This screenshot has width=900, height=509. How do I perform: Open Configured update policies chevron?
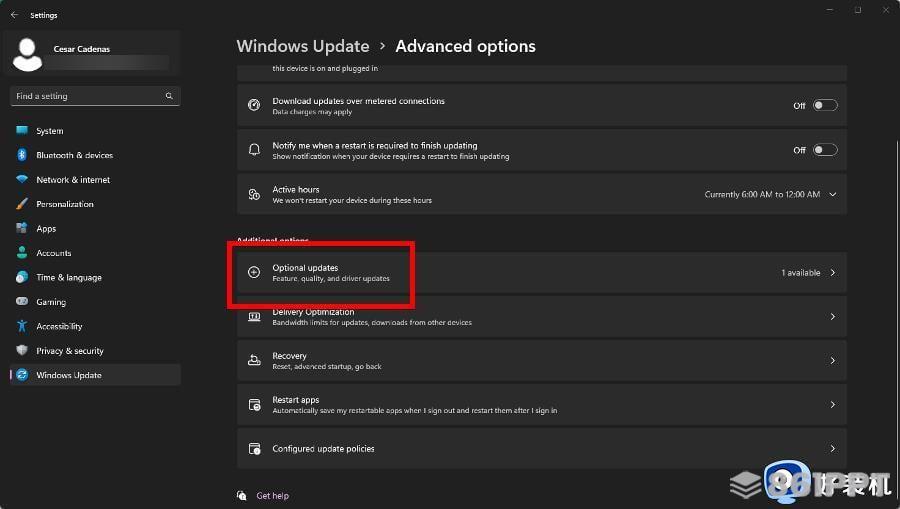click(x=832, y=449)
